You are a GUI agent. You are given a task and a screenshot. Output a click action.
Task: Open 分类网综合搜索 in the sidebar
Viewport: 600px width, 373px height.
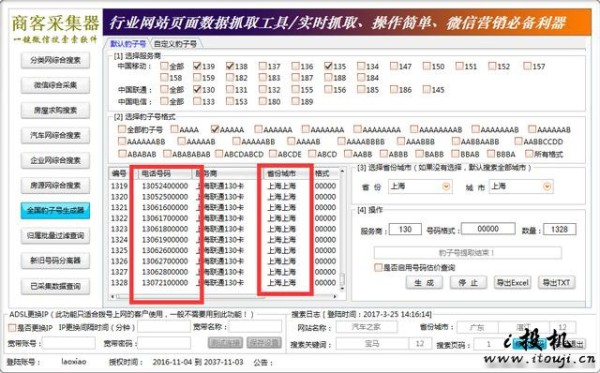[x=55, y=60]
